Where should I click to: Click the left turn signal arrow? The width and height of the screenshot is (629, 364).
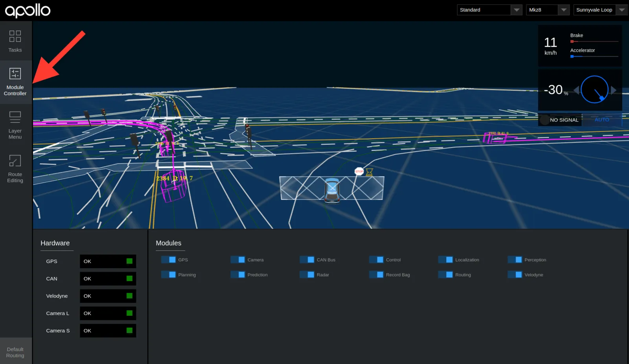pos(576,90)
